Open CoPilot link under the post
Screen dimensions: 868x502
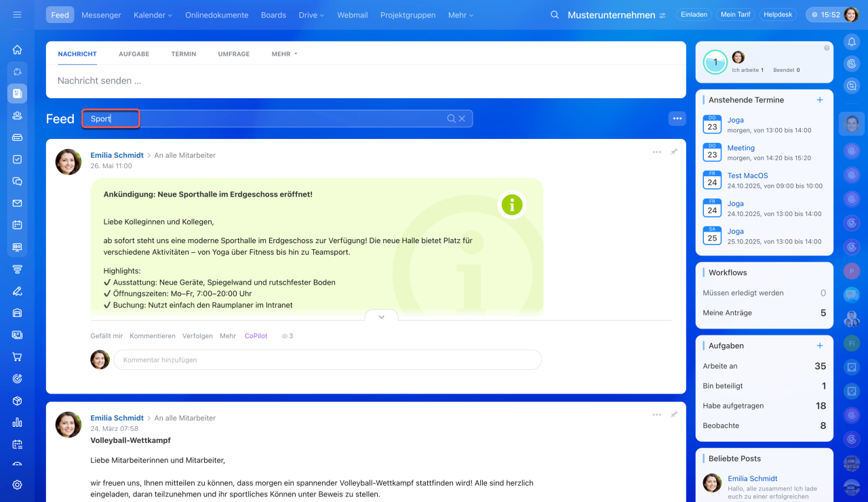click(256, 336)
